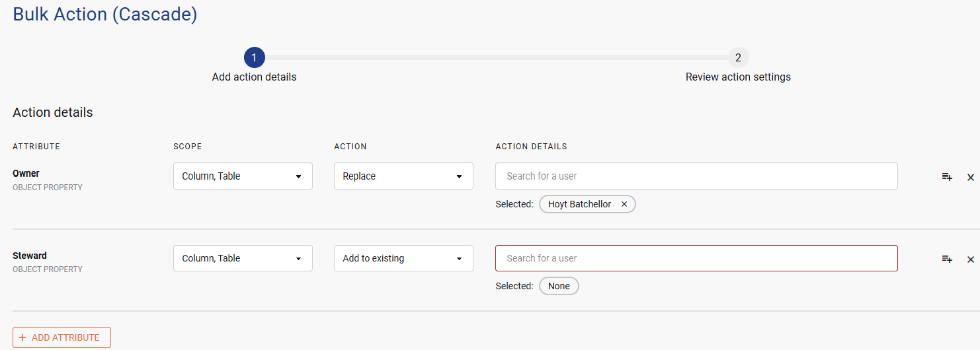The width and height of the screenshot is (980, 350).
Task: Click the Owner user search field
Action: coord(696,176)
